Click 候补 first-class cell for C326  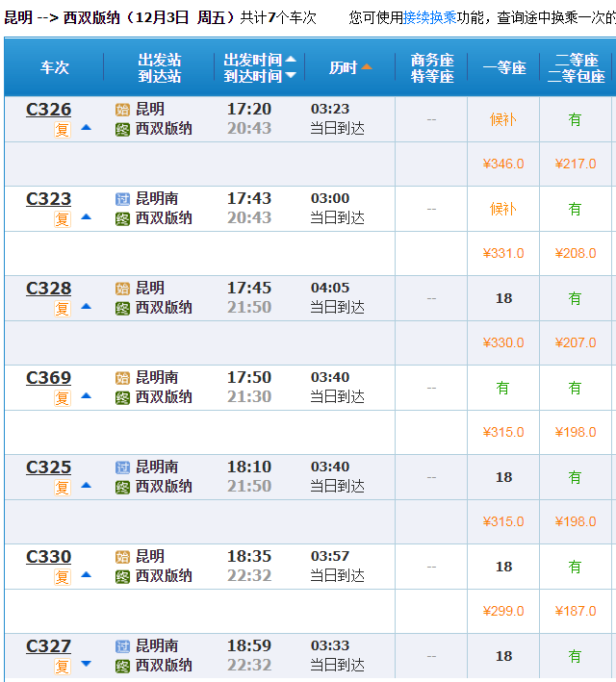503,119
